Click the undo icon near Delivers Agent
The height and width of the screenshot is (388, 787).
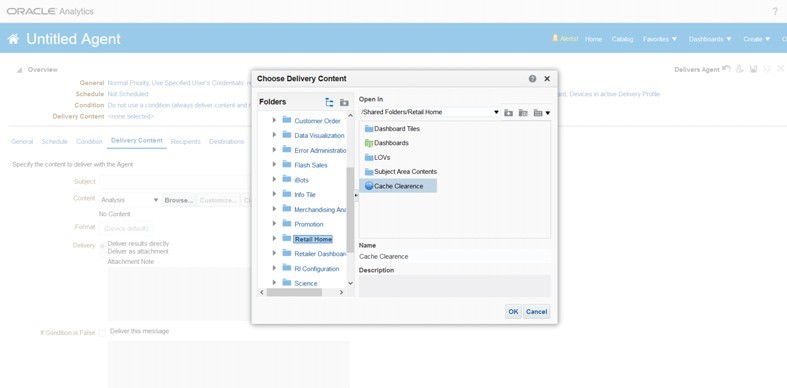tap(726, 69)
